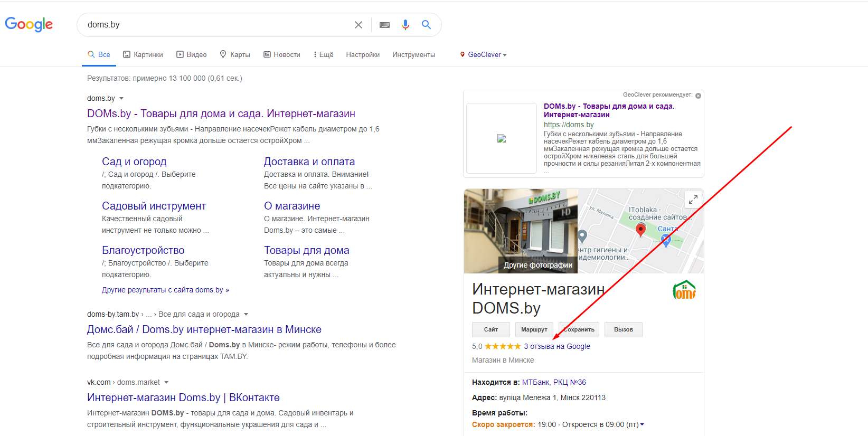Open the Домс.бай интернет-магазин в Минске result
The image size is (868, 436).
click(x=204, y=329)
